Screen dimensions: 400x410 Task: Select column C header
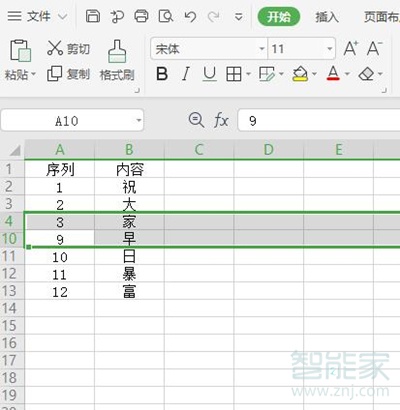pyautogui.click(x=199, y=150)
